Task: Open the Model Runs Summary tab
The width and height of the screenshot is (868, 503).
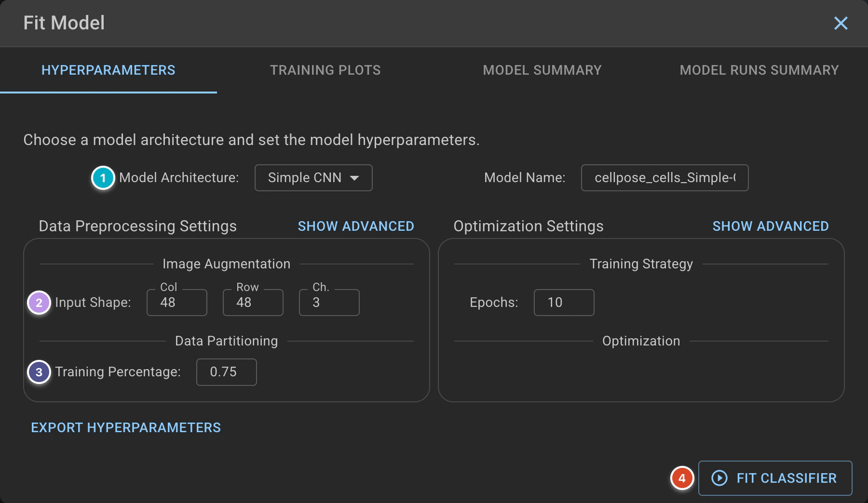Action: click(759, 70)
